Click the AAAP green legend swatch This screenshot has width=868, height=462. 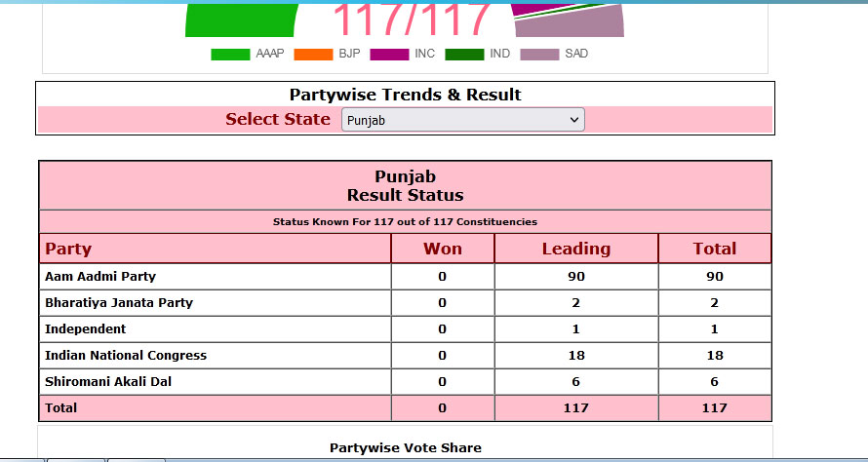click(x=230, y=55)
